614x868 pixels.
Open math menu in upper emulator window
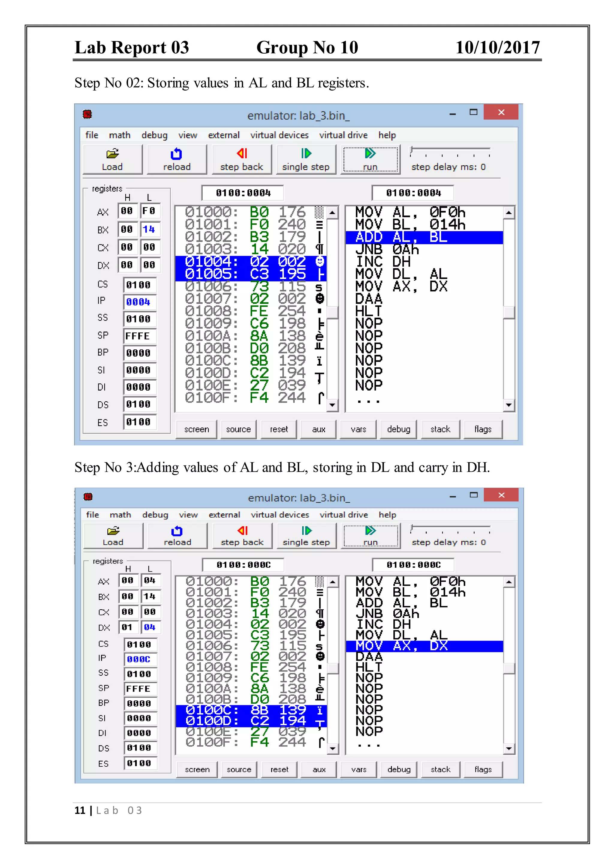click(x=120, y=135)
